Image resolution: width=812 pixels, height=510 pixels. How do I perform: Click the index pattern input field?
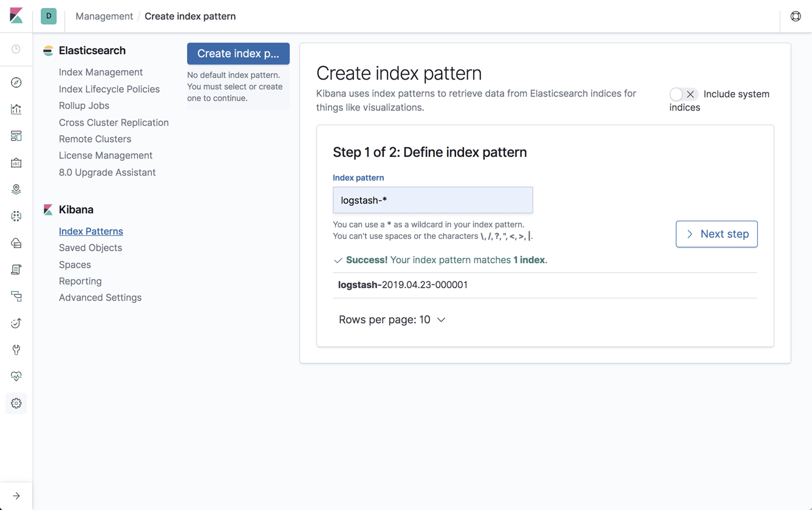[x=432, y=200]
